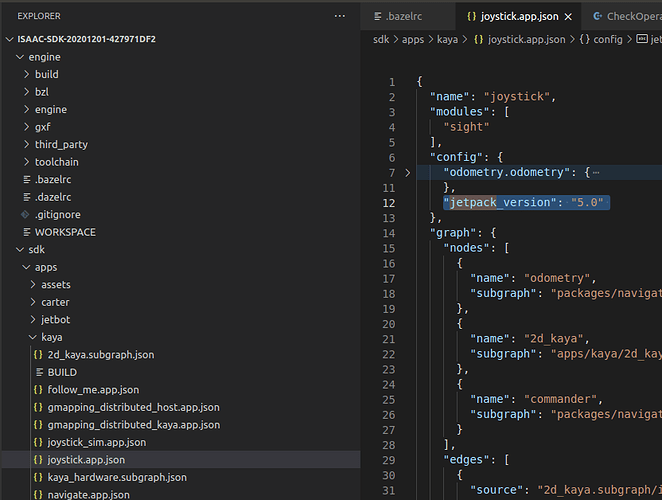Collapse the kaya folder
662x500 pixels.
point(33,337)
